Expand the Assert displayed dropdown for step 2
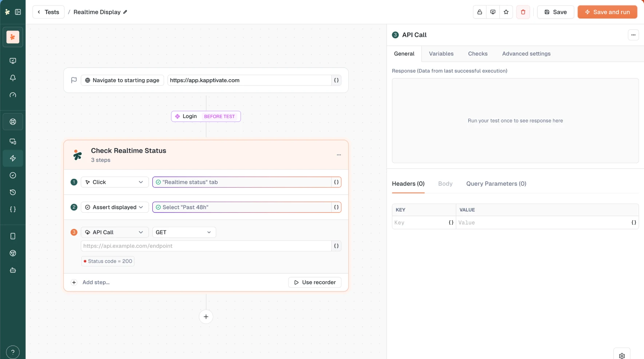Image resolution: width=644 pixels, height=359 pixels. [x=115, y=207]
